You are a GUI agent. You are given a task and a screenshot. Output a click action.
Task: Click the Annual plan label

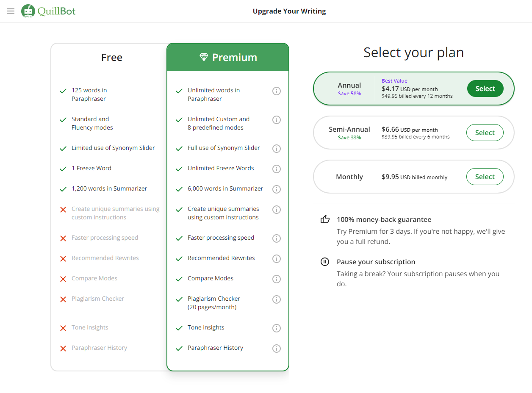coord(349,85)
